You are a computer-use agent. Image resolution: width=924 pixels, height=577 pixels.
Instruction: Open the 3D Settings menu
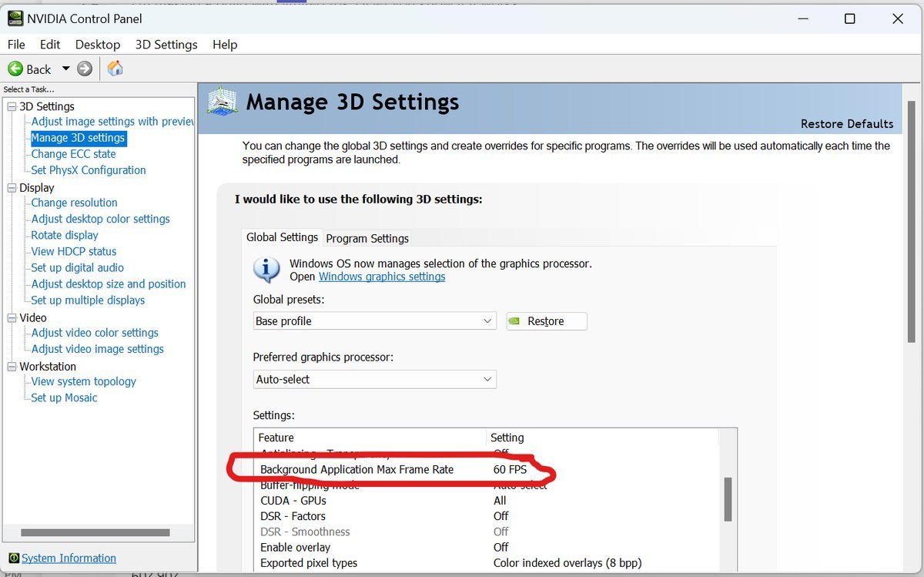tap(166, 45)
